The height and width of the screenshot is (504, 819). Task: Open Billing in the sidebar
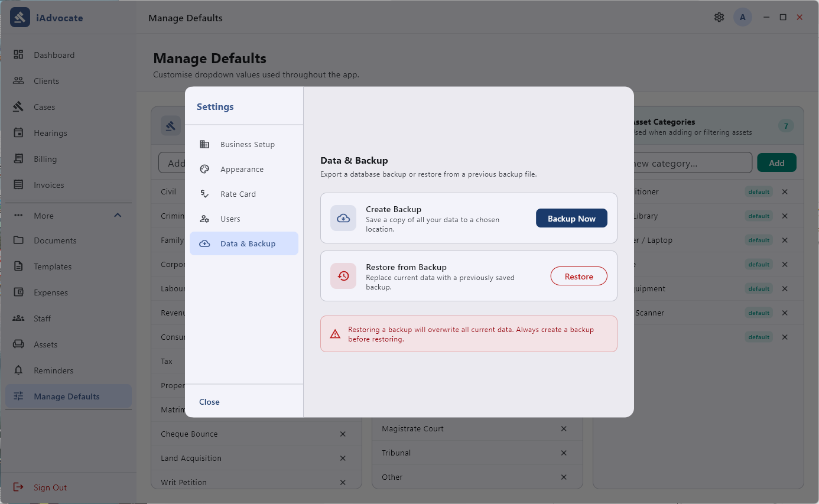click(68, 159)
